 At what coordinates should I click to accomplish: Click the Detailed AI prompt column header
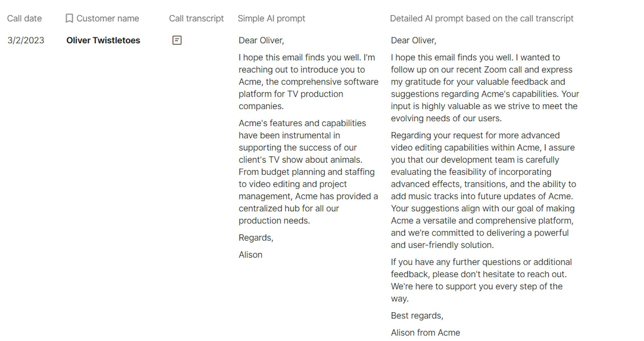[x=481, y=18]
